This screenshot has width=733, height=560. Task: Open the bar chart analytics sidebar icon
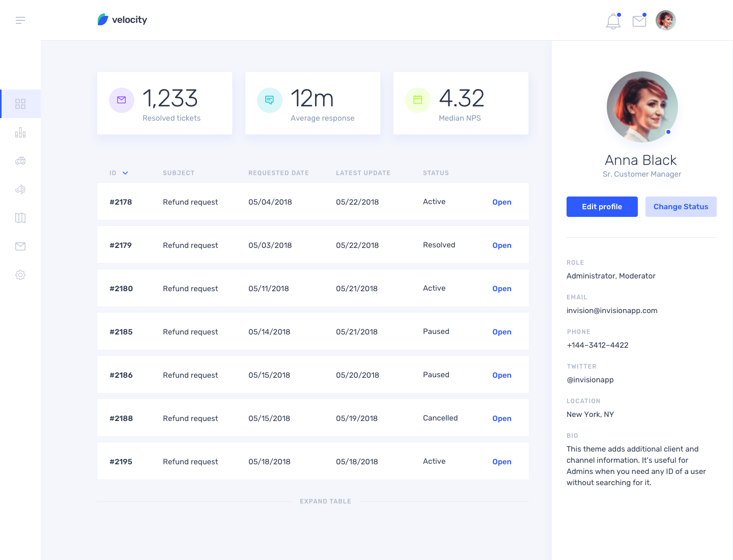pyautogui.click(x=20, y=133)
